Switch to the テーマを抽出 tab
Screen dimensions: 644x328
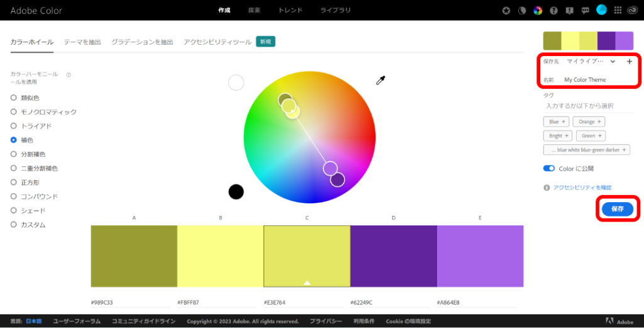click(x=82, y=42)
